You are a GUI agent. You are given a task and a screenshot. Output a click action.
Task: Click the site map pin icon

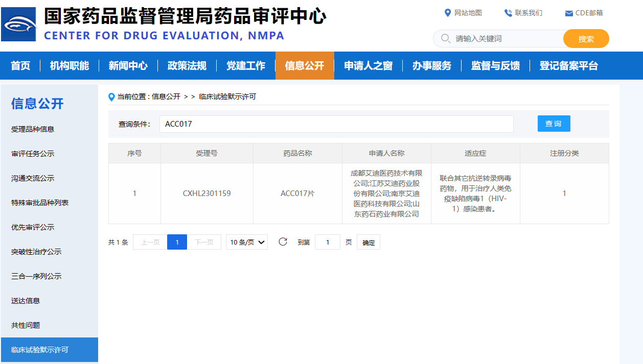[x=448, y=13]
